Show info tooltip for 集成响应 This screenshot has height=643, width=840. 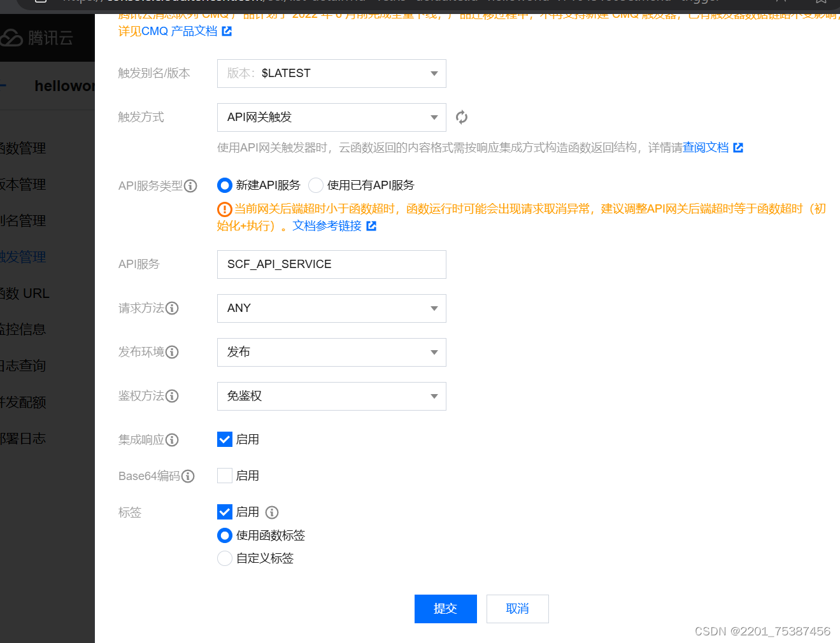tap(172, 440)
